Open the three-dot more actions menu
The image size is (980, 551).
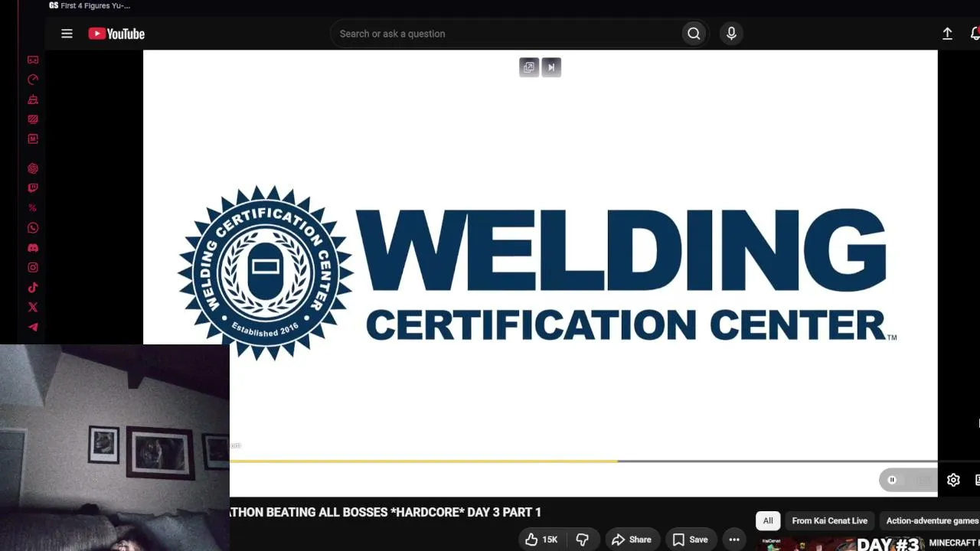pos(734,540)
